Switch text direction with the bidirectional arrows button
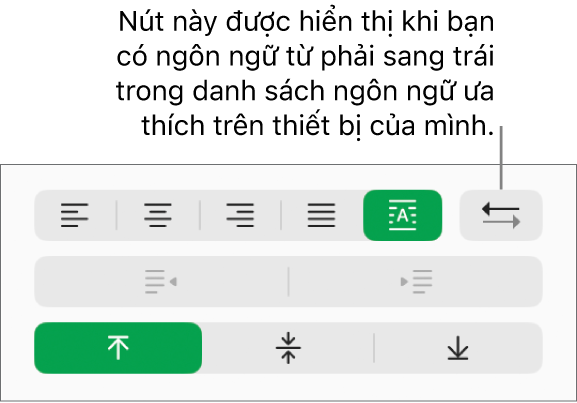Screen dimensions: 577x403 pyautogui.click(x=501, y=215)
